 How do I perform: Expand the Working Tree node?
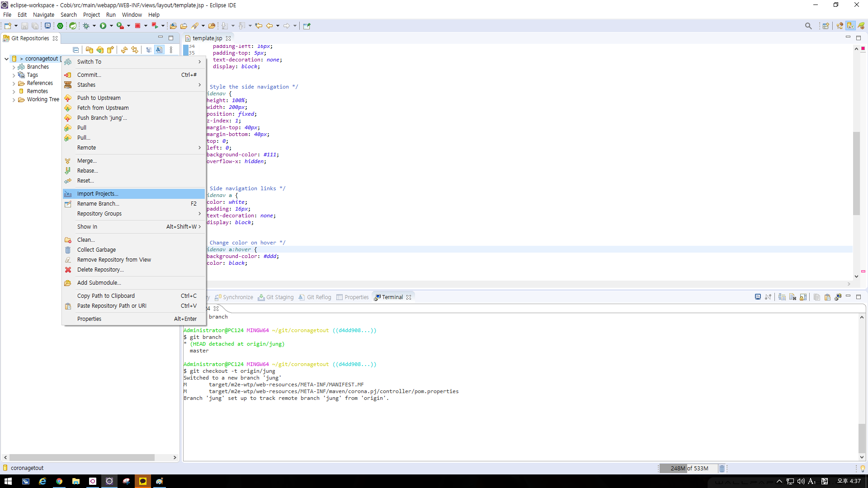[14, 99]
